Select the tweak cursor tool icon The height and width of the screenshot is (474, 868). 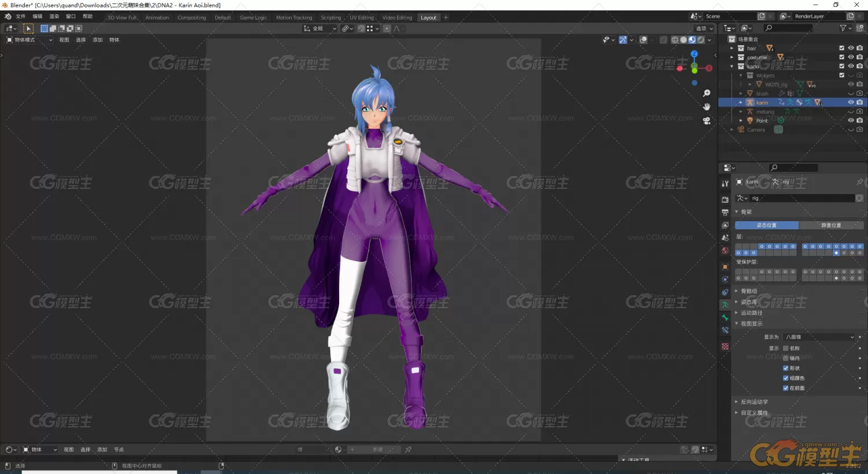coord(28,28)
